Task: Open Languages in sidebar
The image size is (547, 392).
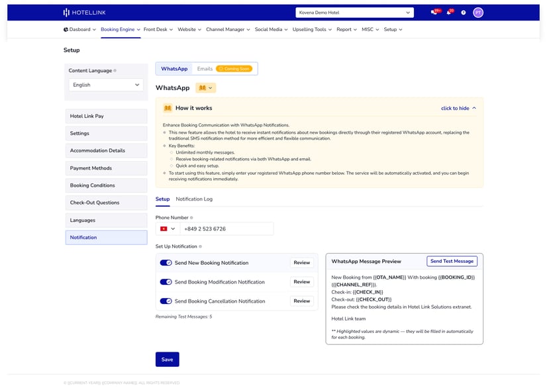Action: click(107, 220)
